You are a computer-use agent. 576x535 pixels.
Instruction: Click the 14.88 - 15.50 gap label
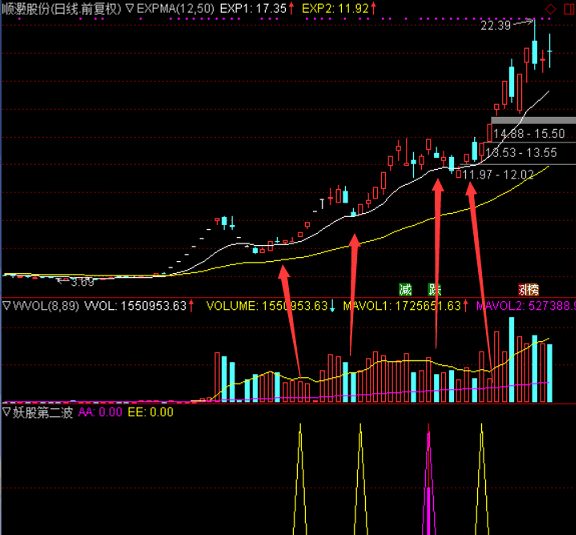(x=529, y=133)
